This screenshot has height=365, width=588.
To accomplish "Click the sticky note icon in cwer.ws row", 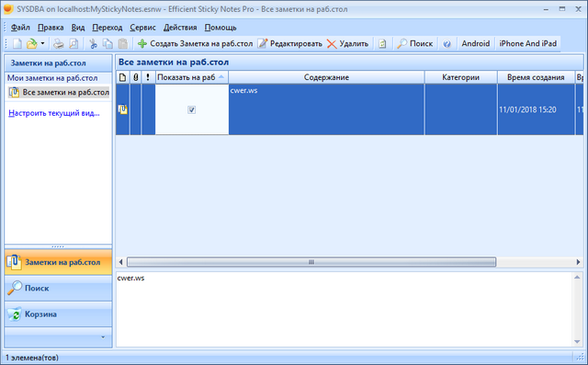I will point(122,109).
